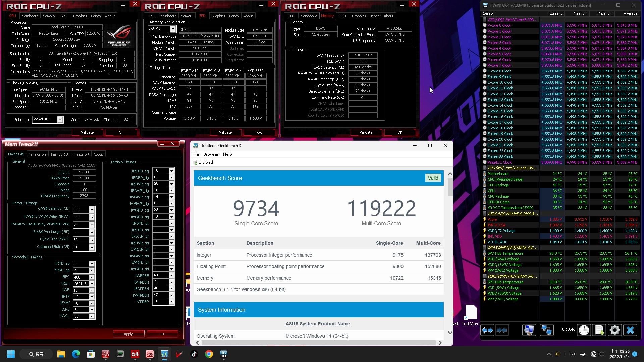Screen dimensions: 644x362
Task: Reset HWiNFO elapsed time clock icon
Action: click(584, 330)
